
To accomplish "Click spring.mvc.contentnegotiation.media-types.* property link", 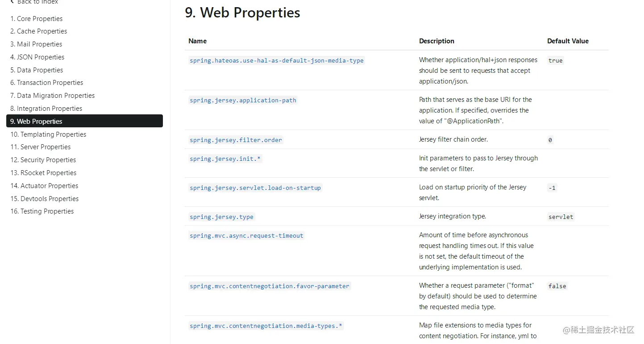I will (x=266, y=326).
